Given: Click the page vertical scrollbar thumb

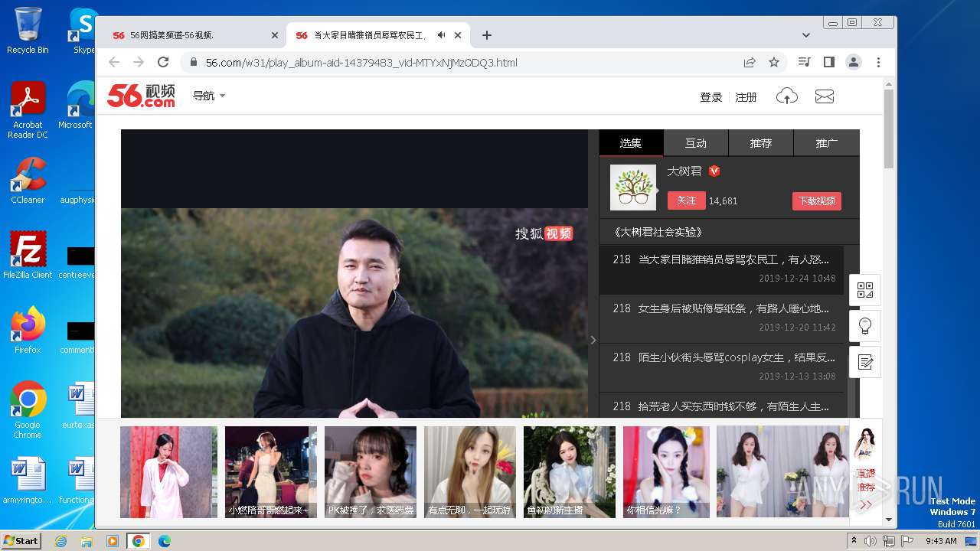Looking at the screenshot, I should (889, 129).
